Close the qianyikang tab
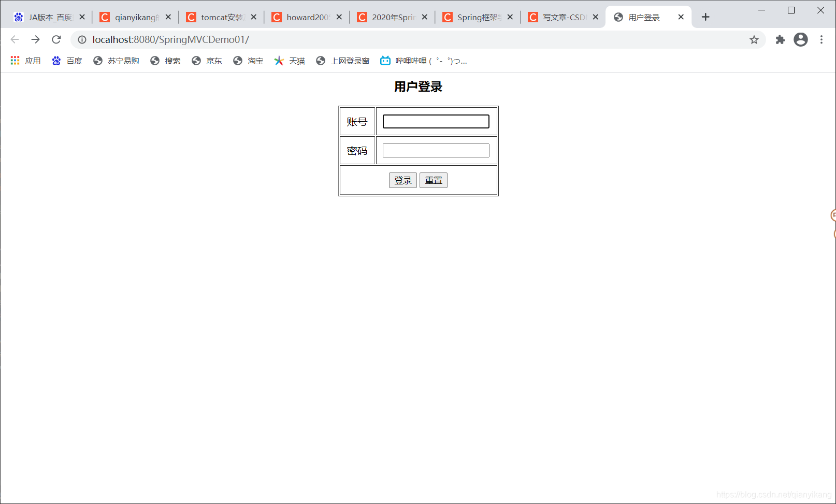 168,17
